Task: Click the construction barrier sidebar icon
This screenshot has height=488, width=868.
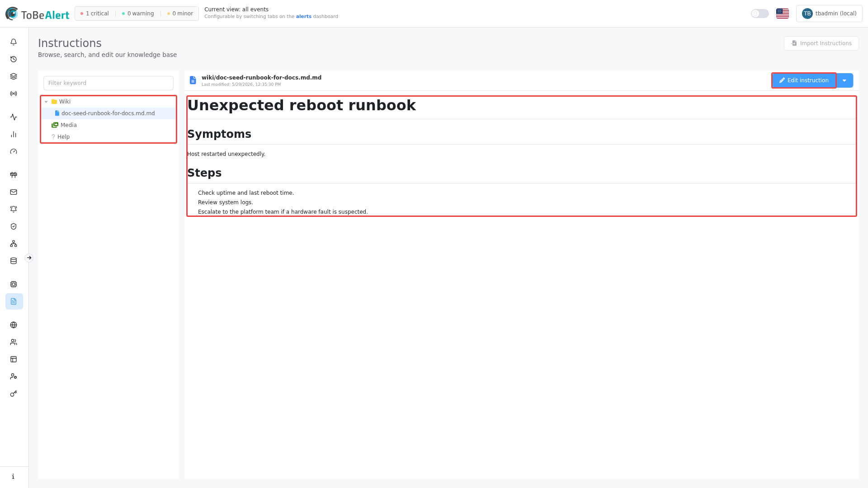Action: point(14,175)
